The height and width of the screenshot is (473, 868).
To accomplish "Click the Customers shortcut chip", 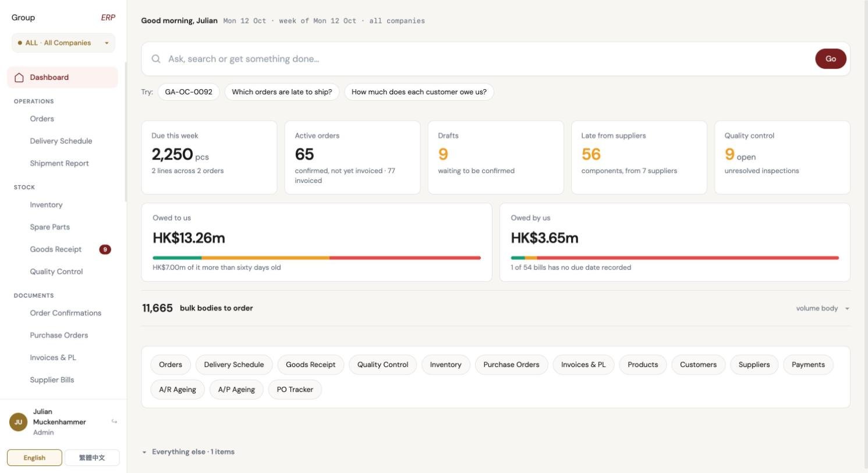I will click(698, 365).
